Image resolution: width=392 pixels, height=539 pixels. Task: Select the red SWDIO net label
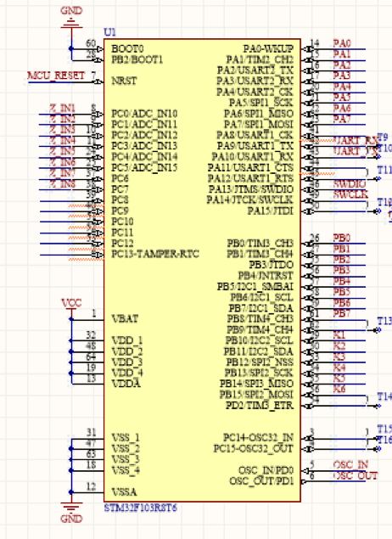click(x=350, y=184)
